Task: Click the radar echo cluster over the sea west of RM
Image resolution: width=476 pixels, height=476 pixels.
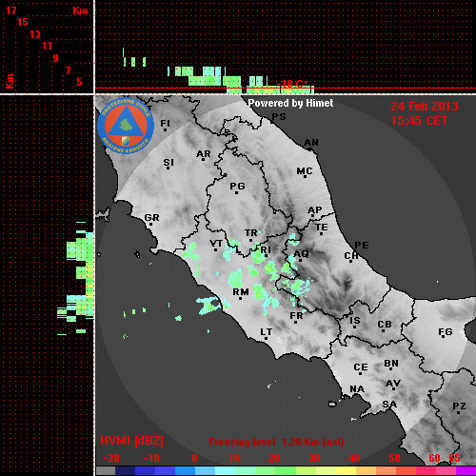Action: pyautogui.click(x=209, y=305)
